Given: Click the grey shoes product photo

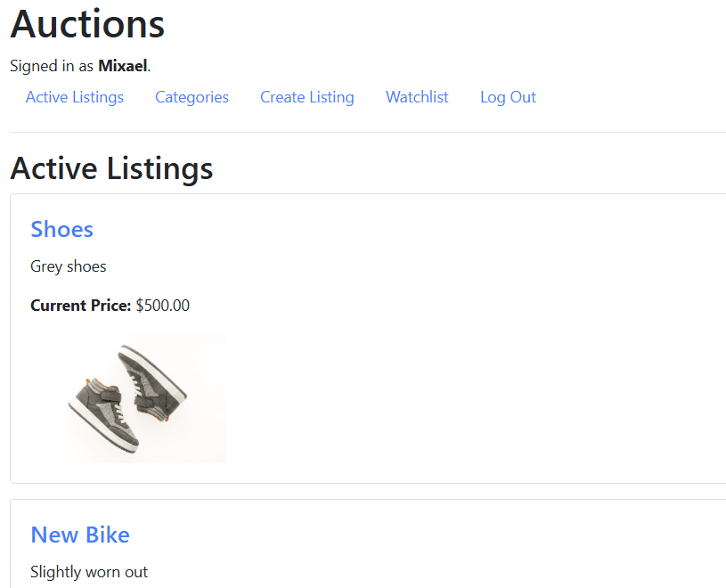Looking at the screenshot, I should 128,396.
